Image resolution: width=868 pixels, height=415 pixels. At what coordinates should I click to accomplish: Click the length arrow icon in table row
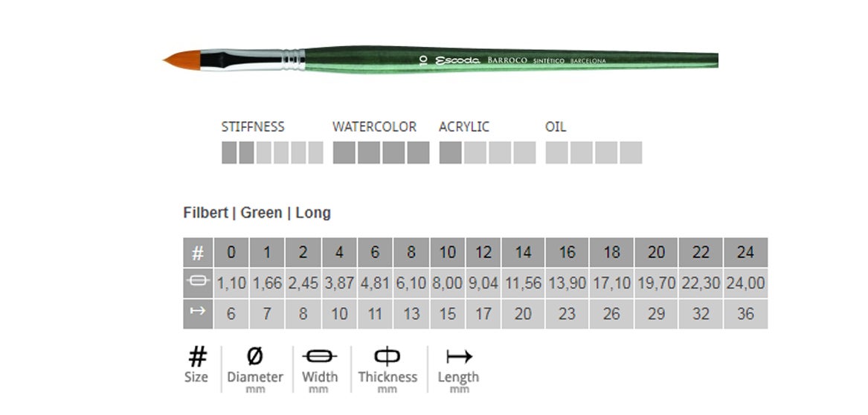[x=198, y=313]
